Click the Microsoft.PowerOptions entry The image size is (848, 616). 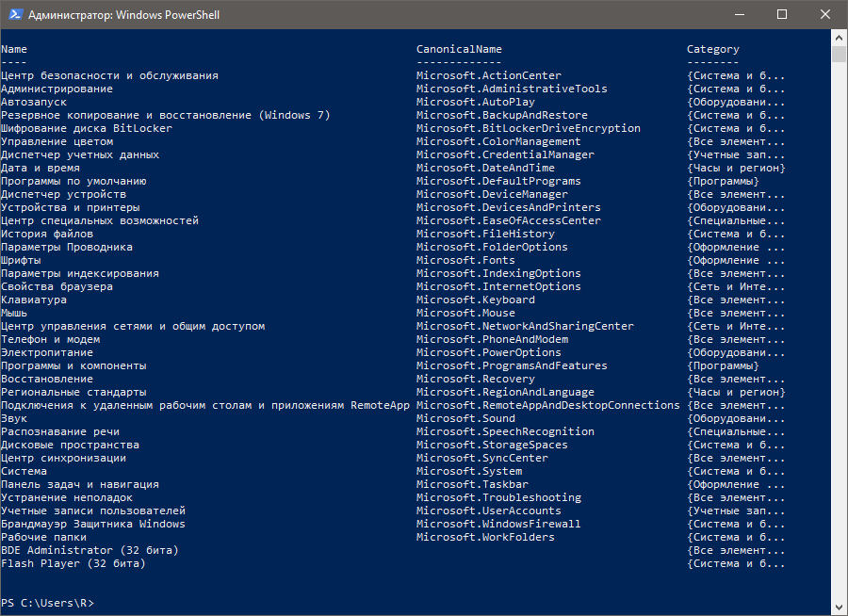(489, 351)
